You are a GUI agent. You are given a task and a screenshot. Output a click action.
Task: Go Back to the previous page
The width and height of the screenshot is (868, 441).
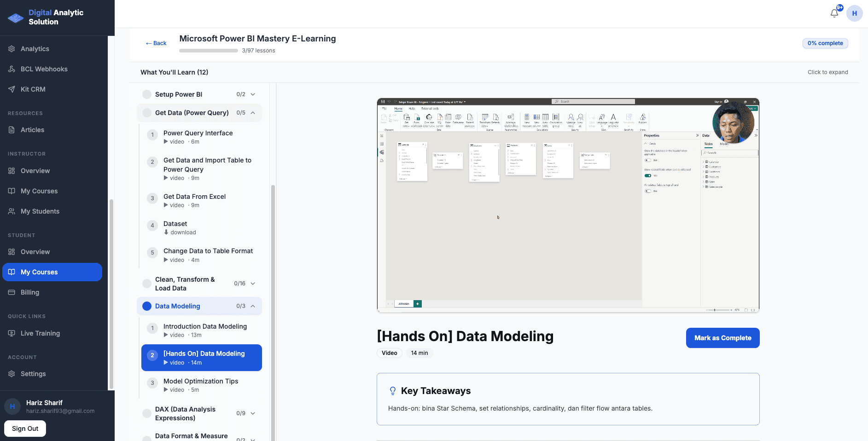(x=156, y=43)
